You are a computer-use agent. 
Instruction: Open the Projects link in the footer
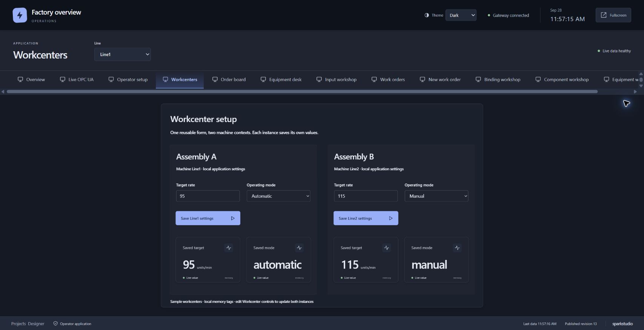point(18,324)
